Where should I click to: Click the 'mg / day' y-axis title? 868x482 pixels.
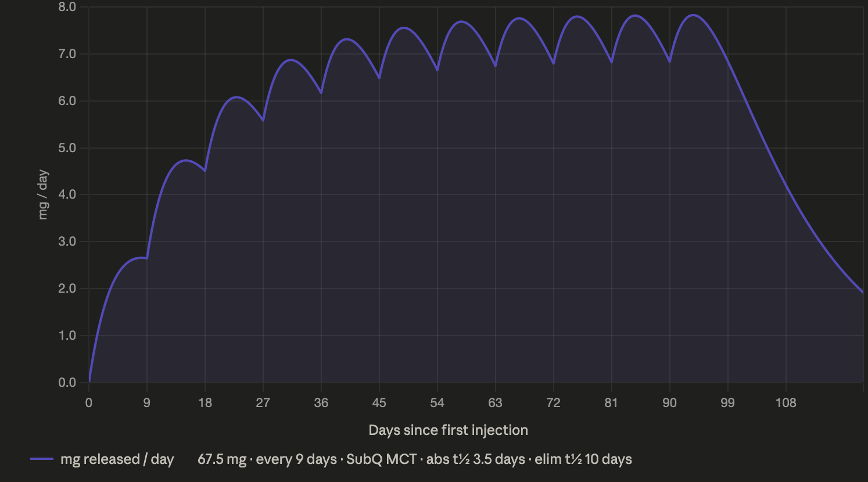(x=43, y=195)
